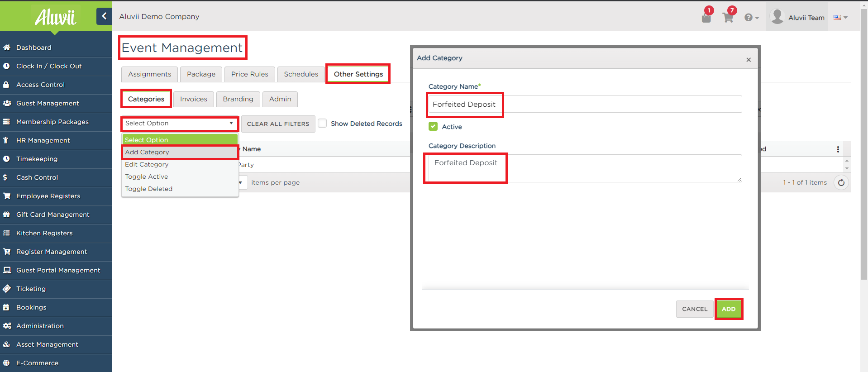Enable Show Deleted Records checkbox
Image resolution: width=868 pixels, height=372 pixels.
(x=322, y=123)
